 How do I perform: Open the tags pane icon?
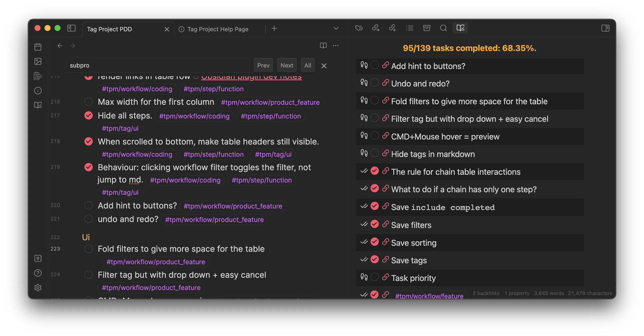359,28
